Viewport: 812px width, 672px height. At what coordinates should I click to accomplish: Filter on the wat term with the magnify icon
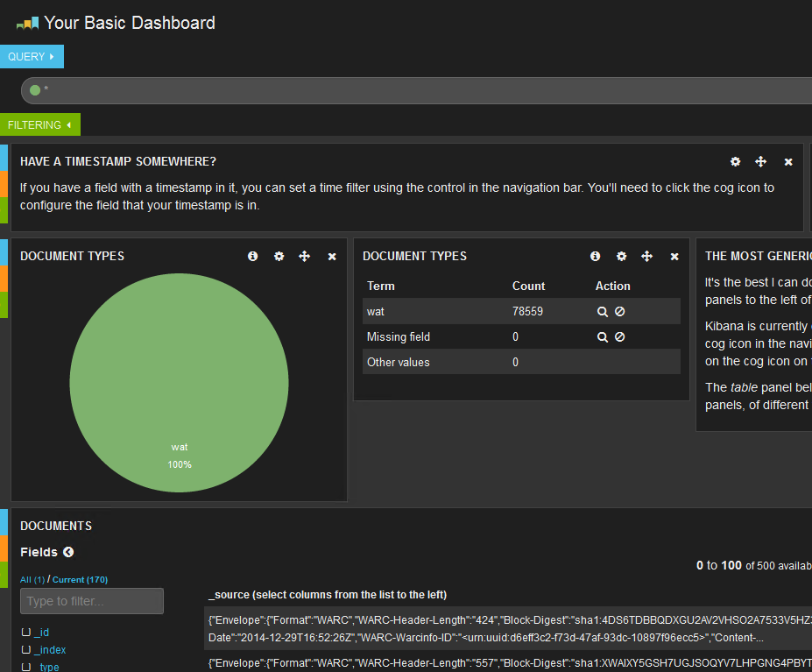(x=602, y=311)
